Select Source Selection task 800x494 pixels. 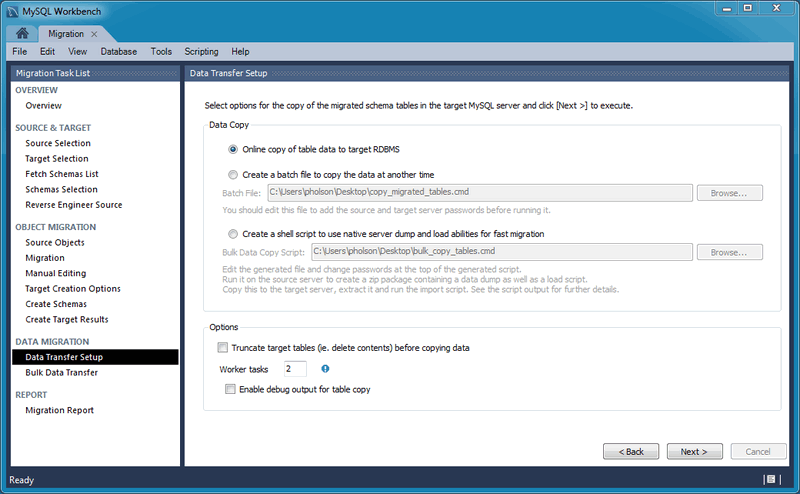pyautogui.click(x=58, y=143)
